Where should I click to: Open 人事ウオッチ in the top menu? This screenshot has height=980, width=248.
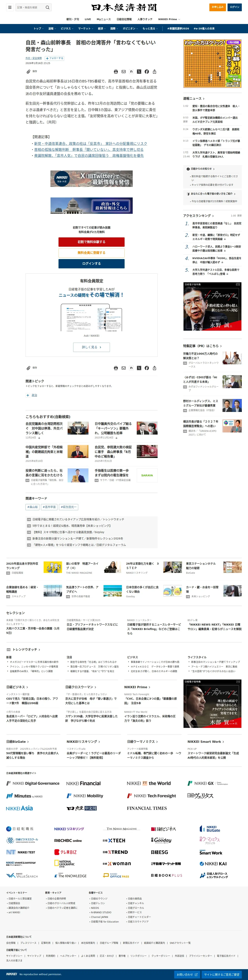145,19
